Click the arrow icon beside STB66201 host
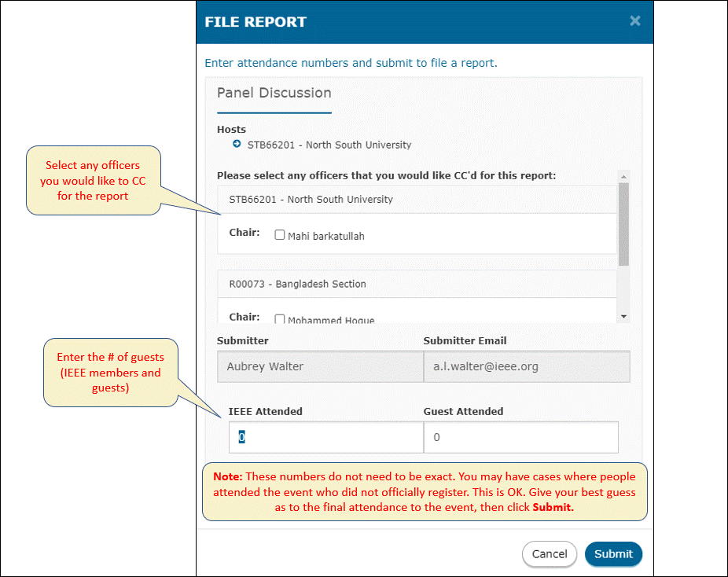The height and width of the screenshot is (577, 728). pos(237,144)
